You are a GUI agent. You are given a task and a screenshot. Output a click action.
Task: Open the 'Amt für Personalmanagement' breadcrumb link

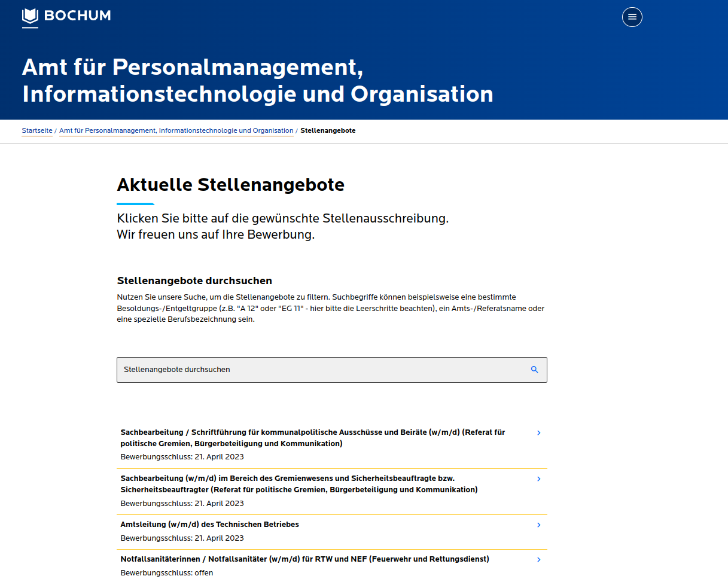coord(176,130)
